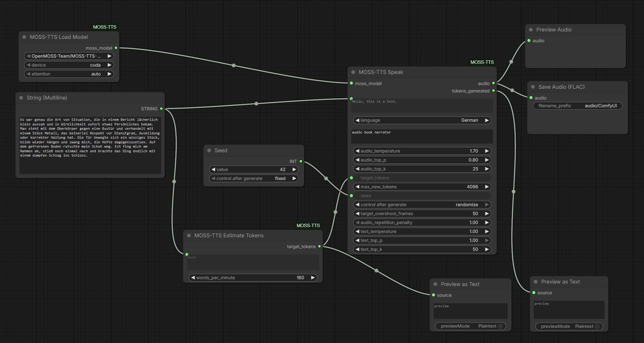The width and height of the screenshot is (644, 343).
Task: Click the Save Audio (FLAC) node title
Action: point(561,87)
